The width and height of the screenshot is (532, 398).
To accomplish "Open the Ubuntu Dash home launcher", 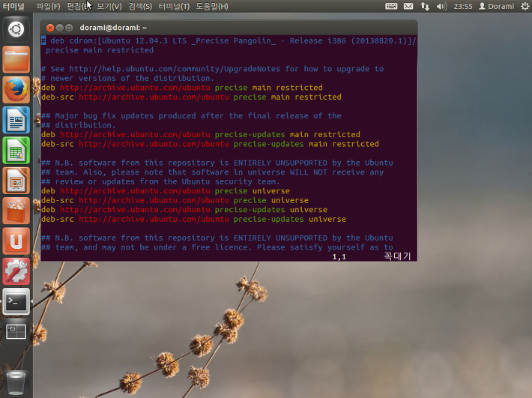I will [16, 29].
